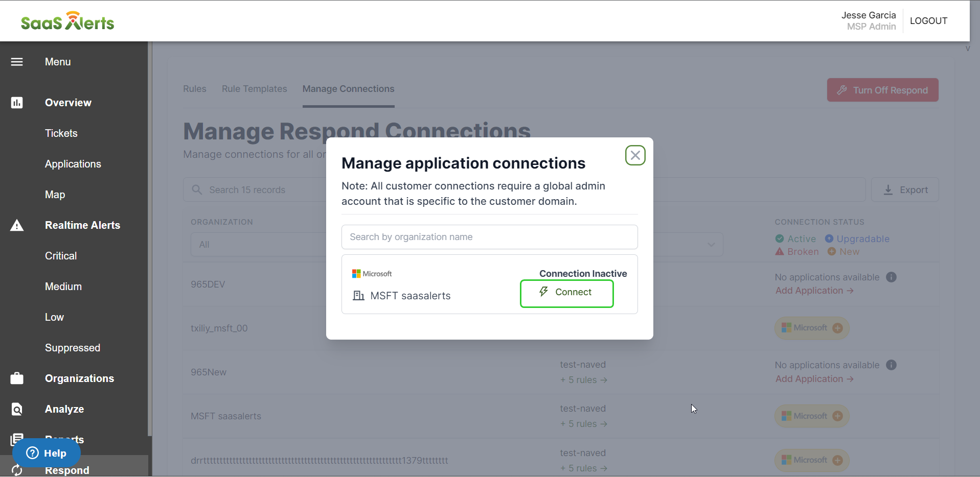Click the Organizations briefcase icon
Viewport: 980px width, 477px height.
(x=17, y=378)
